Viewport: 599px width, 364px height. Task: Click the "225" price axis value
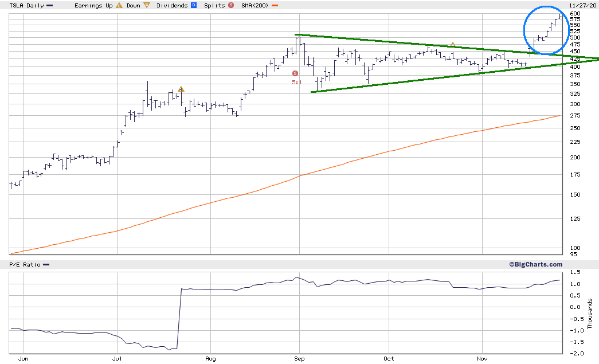pyautogui.click(x=575, y=142)
